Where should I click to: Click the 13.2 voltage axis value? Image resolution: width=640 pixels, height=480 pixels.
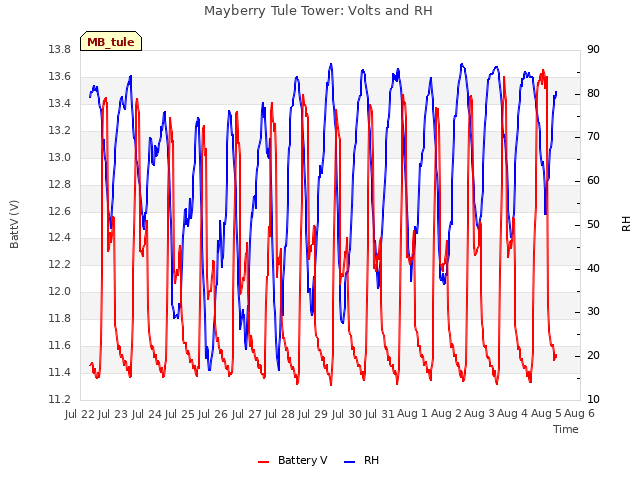click(x=60, y=131)
